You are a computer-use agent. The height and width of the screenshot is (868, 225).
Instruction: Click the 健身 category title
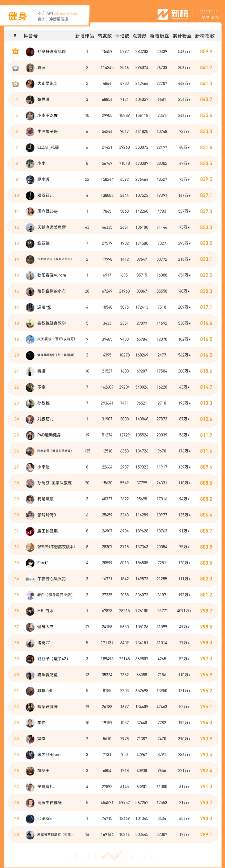tap(17, 16)
